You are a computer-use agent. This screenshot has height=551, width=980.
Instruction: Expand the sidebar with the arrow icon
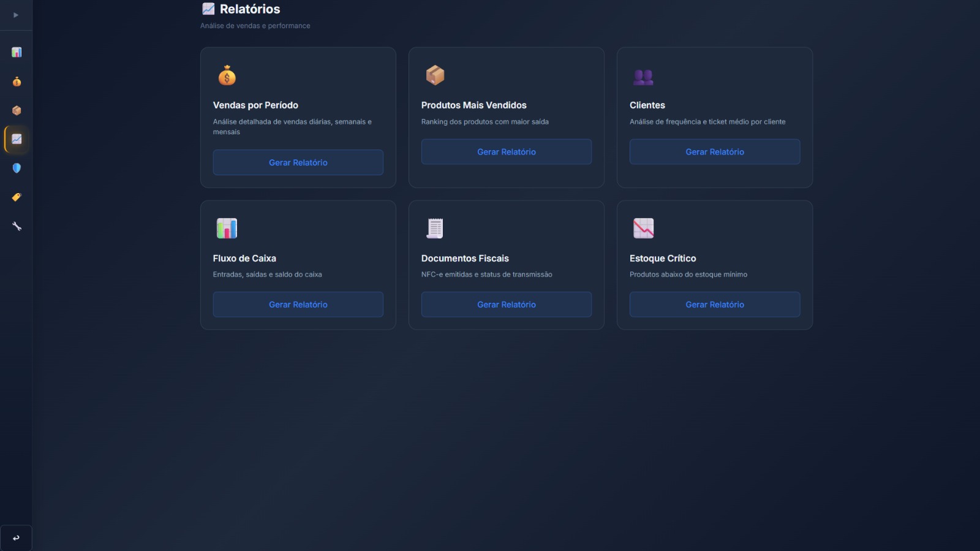pos(16,15)
